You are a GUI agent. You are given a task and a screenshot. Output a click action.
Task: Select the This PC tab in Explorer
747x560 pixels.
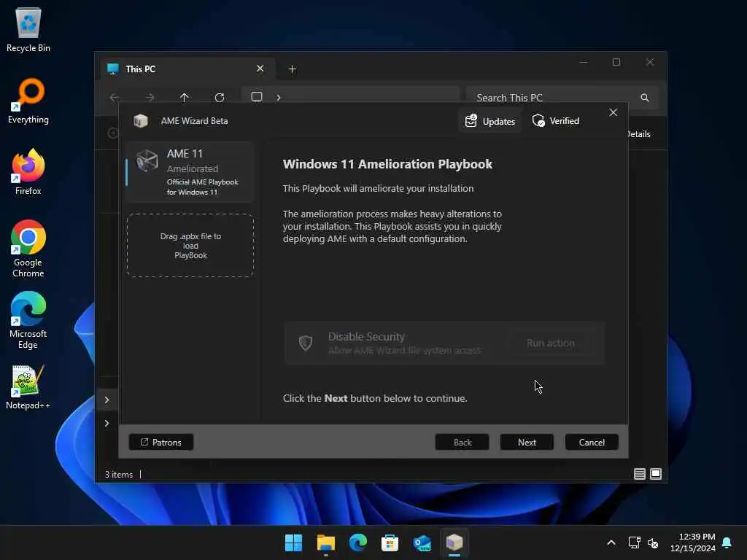coord(186,69)
